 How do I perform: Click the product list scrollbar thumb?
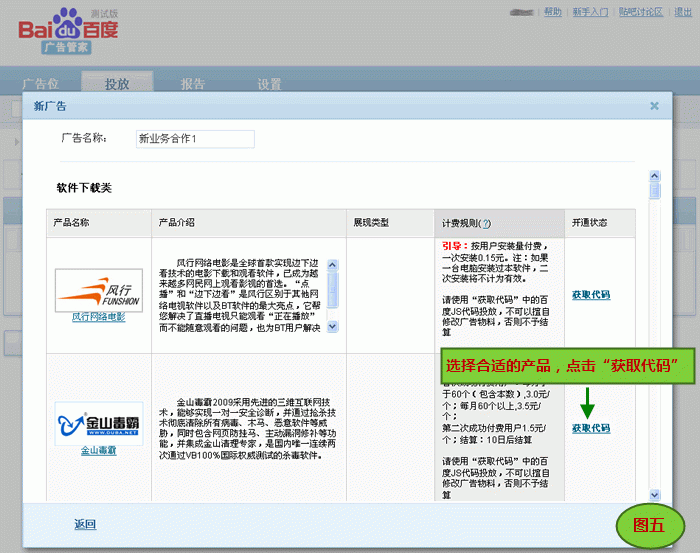coord(654,191)
